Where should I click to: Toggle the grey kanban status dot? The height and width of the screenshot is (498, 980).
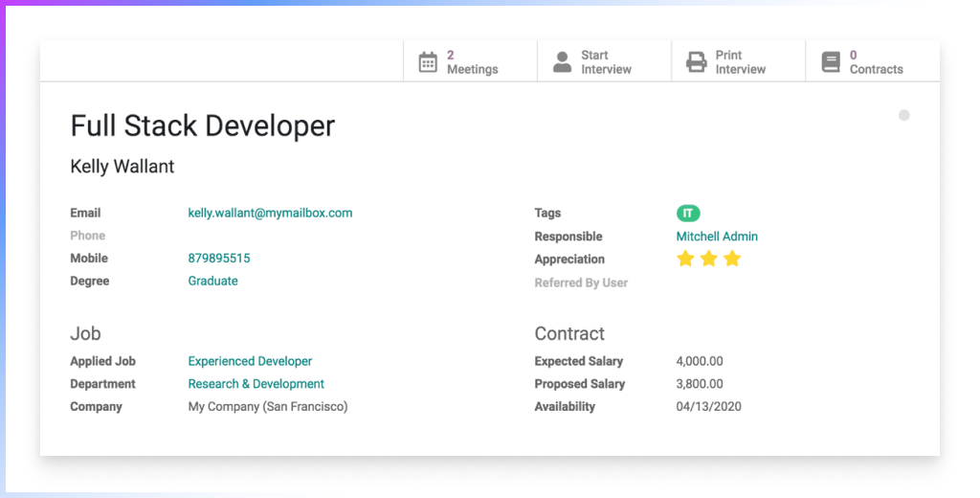tap(903, 115)
